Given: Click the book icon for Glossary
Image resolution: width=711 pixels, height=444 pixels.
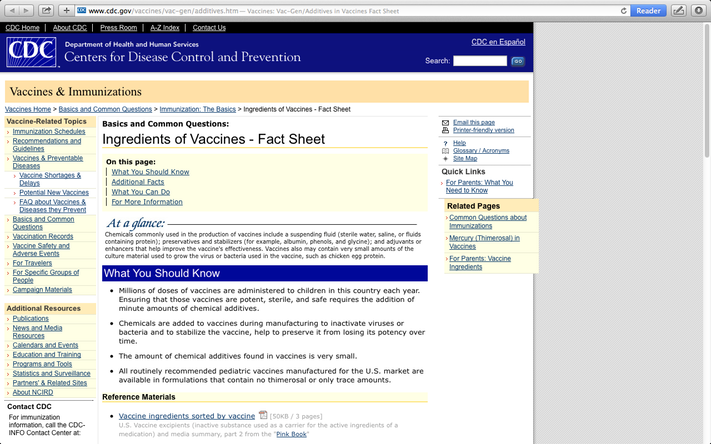Looking at the screenshot, I should pyautogui.click(x=445, y=151).
